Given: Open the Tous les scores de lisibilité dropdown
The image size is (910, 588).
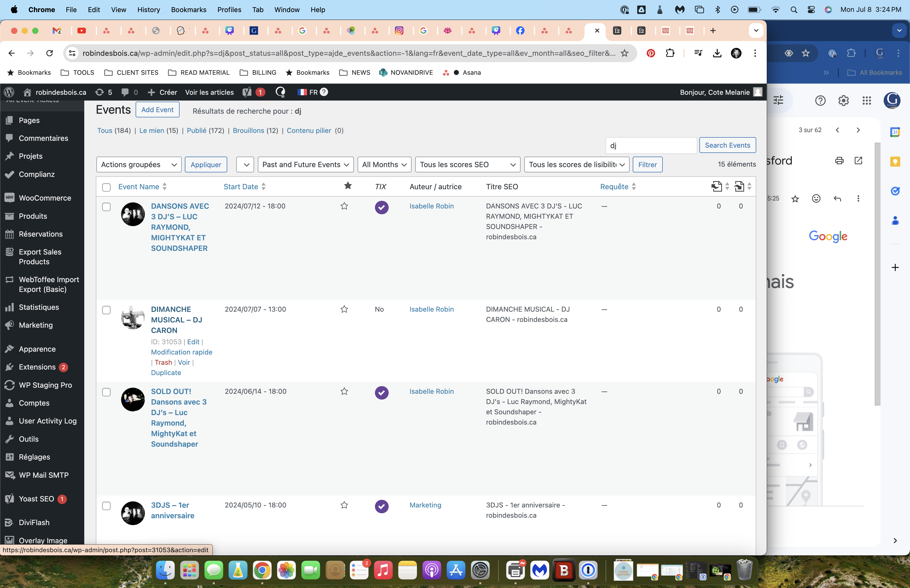Looking at the screenshot, I should pyautogui.click(x=577, y=165).
